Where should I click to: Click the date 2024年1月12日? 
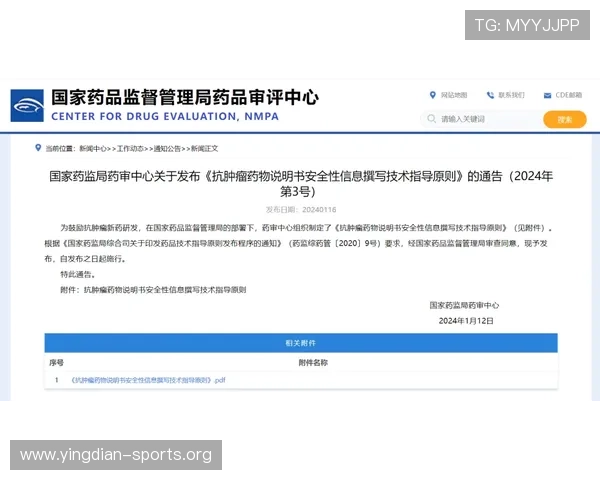[466, 321]
